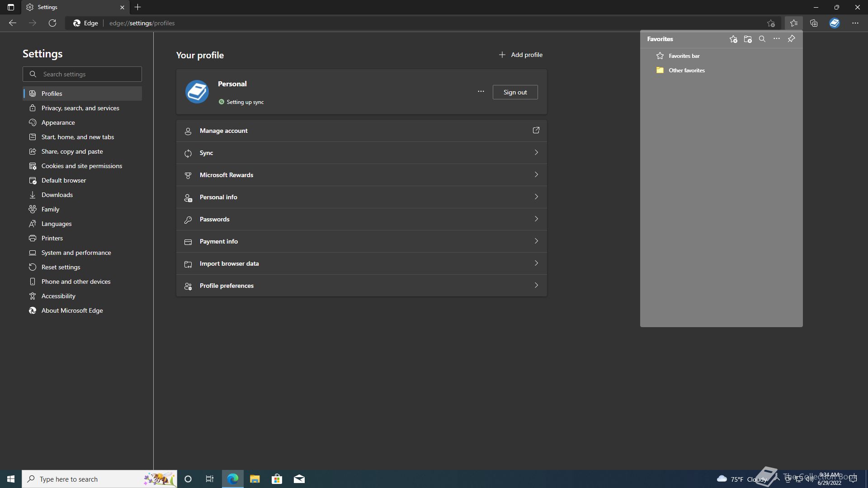Open more options for Personal profile
The image size is (868, 488).
[x=481, y=92]
